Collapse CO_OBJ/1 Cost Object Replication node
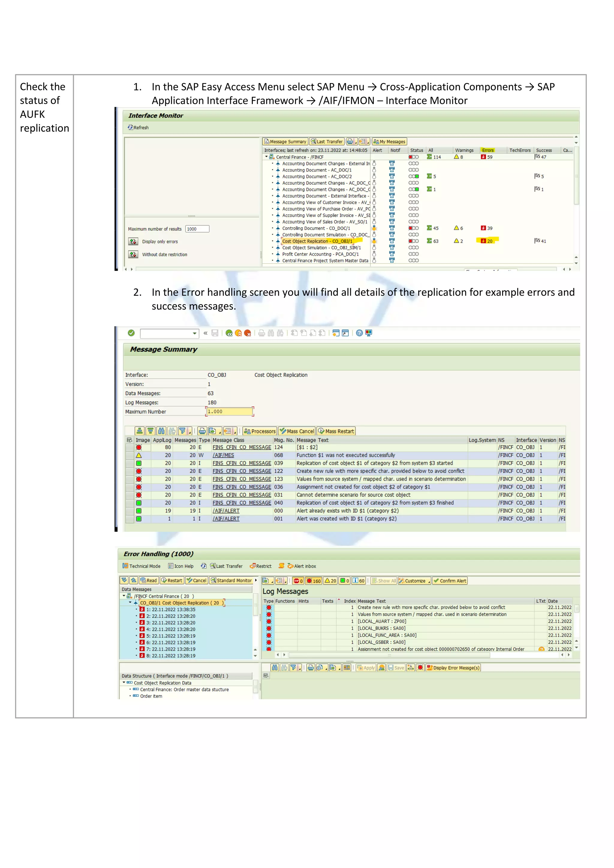Screen dimensions: 614x868 [130, 603]
